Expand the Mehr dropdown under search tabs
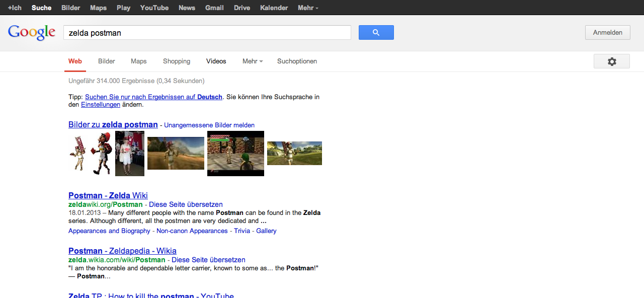 [x=253, y=61]
